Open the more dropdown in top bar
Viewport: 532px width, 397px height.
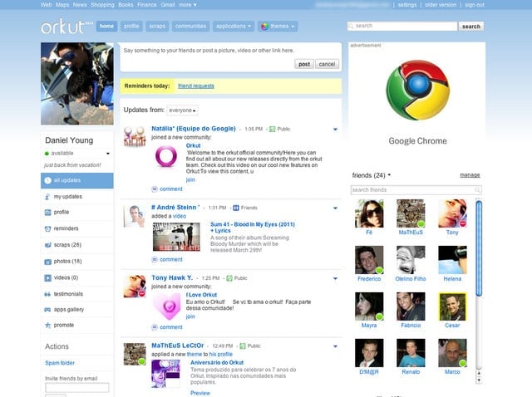click(188, 5)
